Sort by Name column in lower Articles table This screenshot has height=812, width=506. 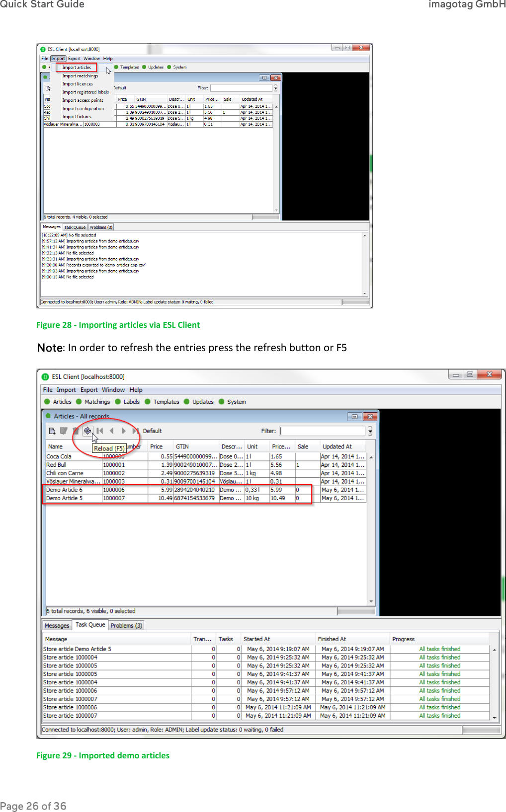[74, 446]
